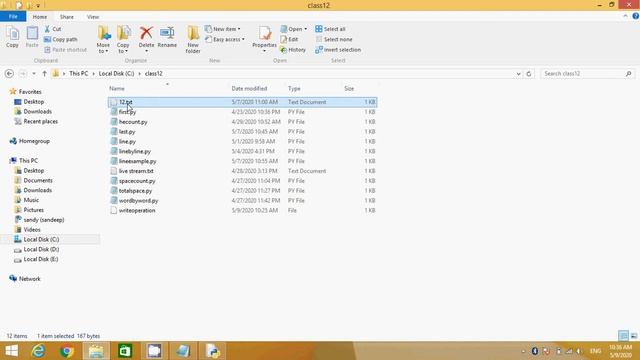
Task: Click Local Disk (C:) breadcrumb
Action: pyautogui.click(x=116, y=73)
